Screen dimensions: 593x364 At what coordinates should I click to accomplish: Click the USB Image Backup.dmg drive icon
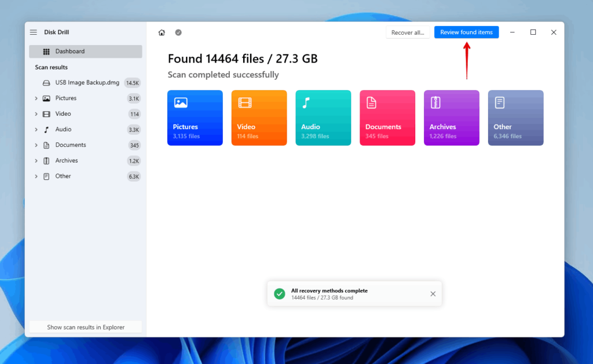click(x=46, y=83)
